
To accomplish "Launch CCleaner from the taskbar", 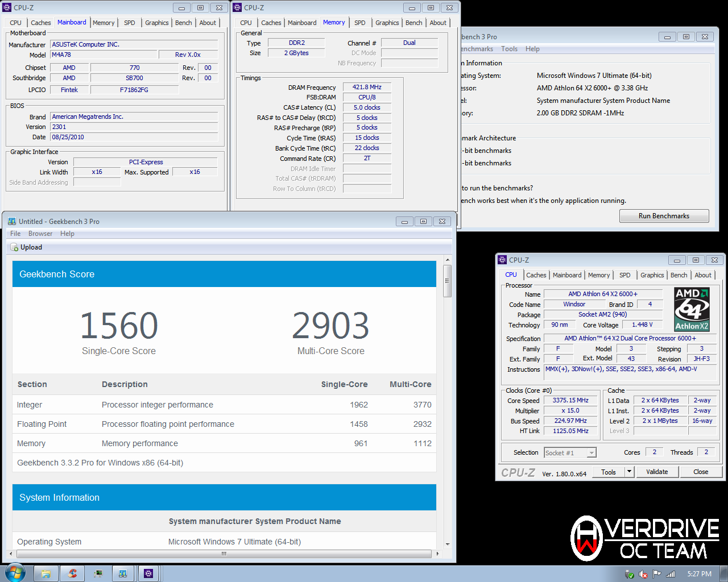I will click(72, 573).
